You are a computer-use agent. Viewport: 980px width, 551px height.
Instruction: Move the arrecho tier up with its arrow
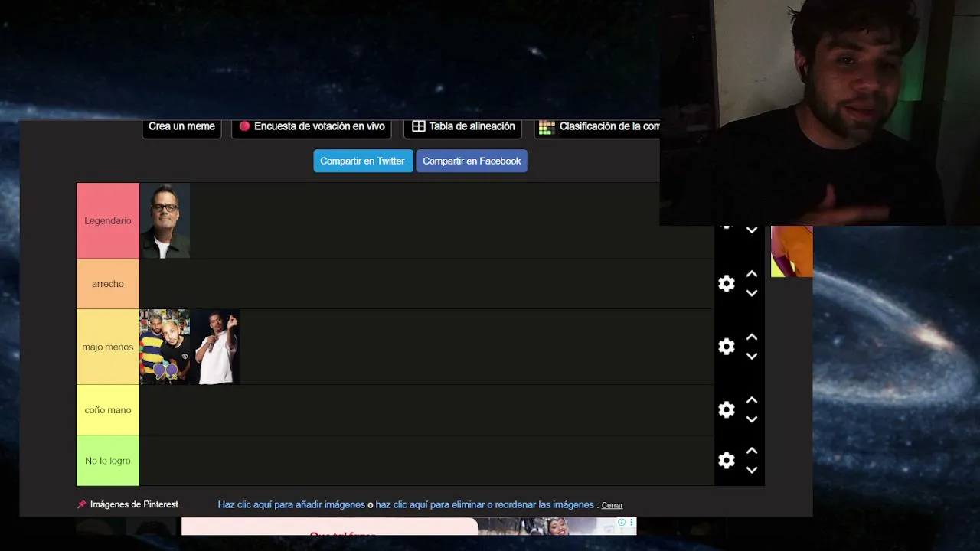752,274
